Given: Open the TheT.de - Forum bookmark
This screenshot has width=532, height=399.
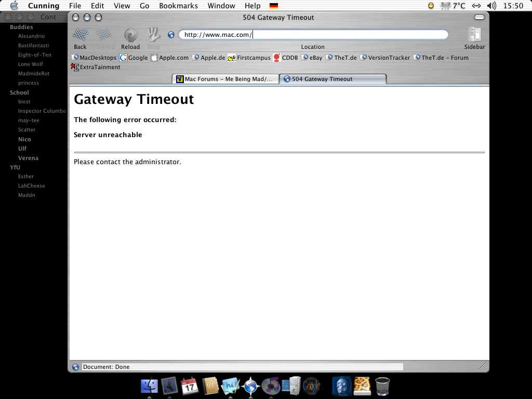Looking at the screenshot, I should click(441, 58).
